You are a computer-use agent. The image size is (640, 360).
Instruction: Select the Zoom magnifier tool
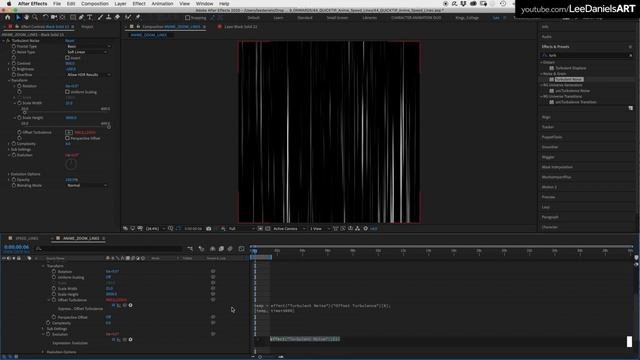tap(35, 18)
